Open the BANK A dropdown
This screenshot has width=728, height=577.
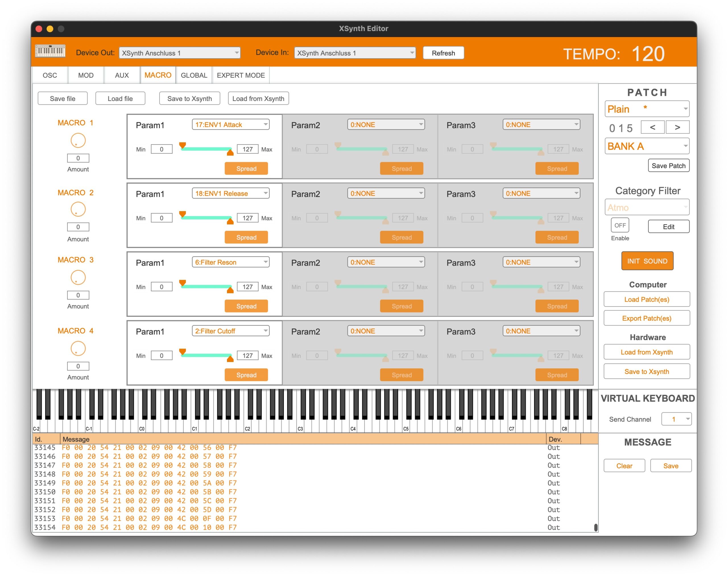tap(647, 146)
